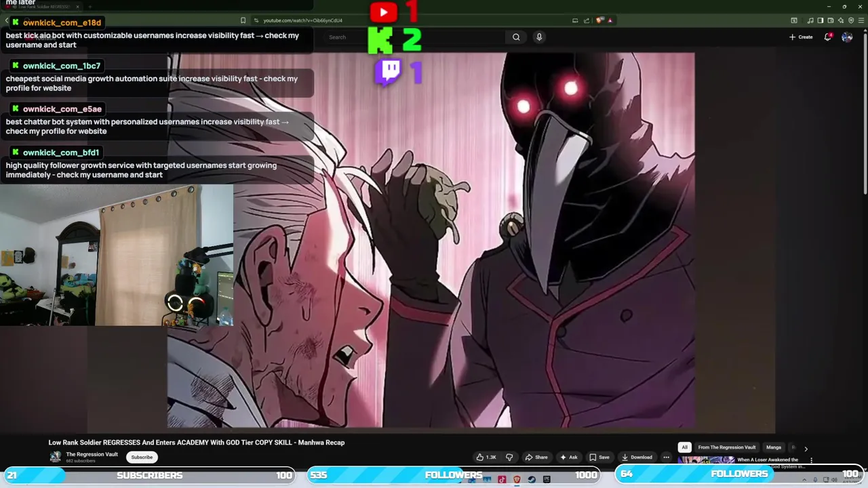Open the YouTube account avatar menu
This screenshot has height=488, width=868.
click(x=847, y=37)
